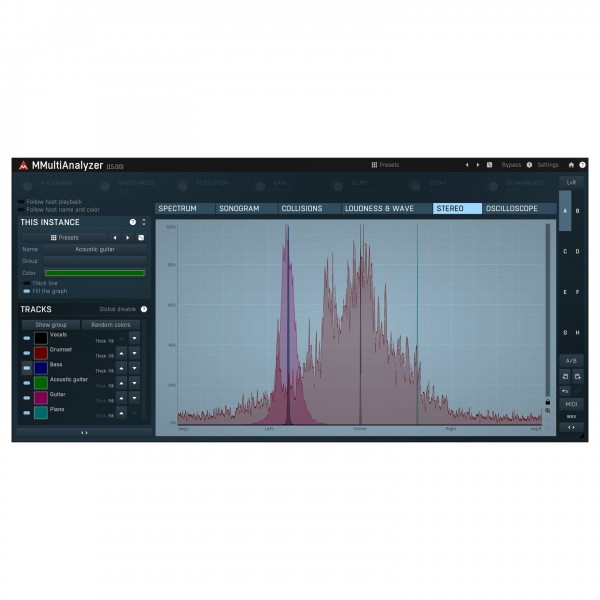The height and width of the screenshot is (600, 600).
Task: Click the empty Group field
Action: pyautogui.click(x=95, y=261)
